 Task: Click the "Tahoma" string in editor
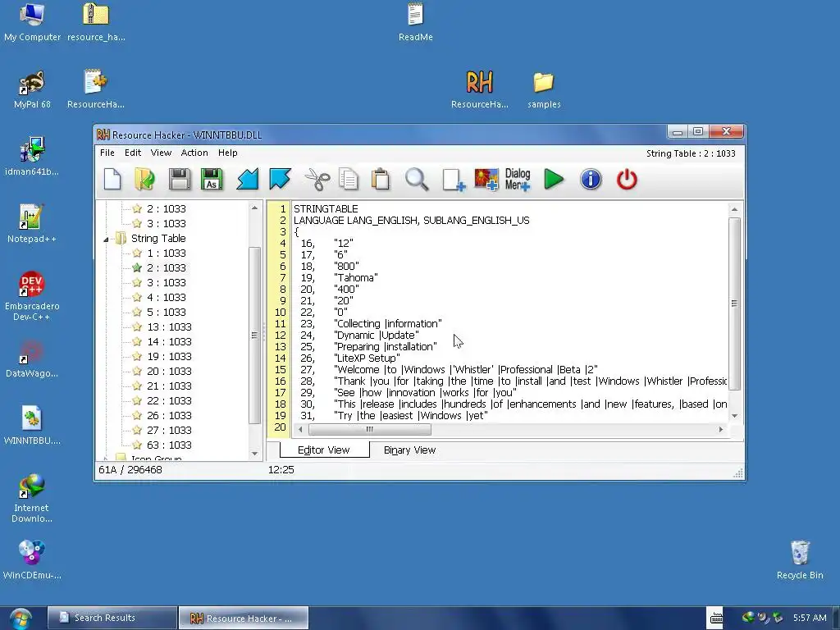(356, 277)
